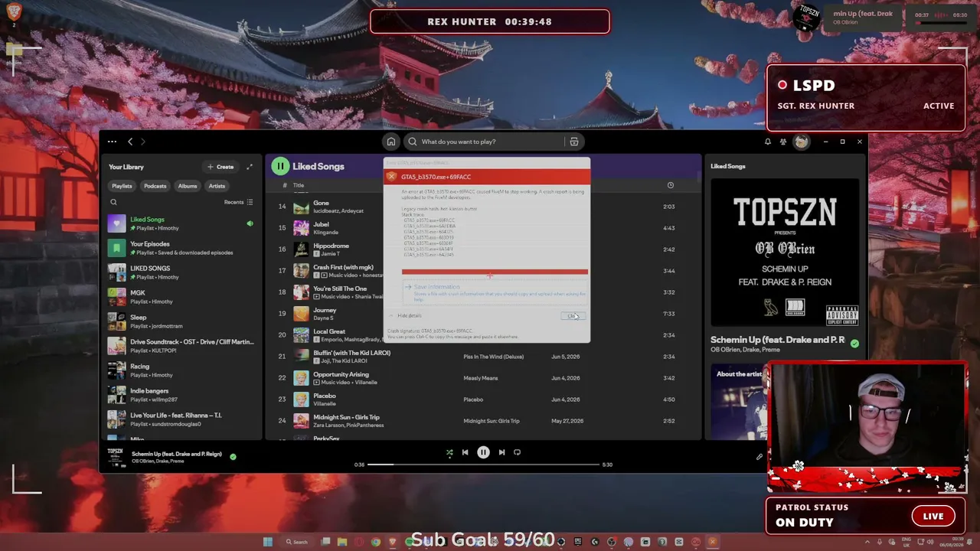The height and width of the screenshot is (551, 980).
Task: Toggle repeat in the Spotify player
Action: [x=517, y=452]
